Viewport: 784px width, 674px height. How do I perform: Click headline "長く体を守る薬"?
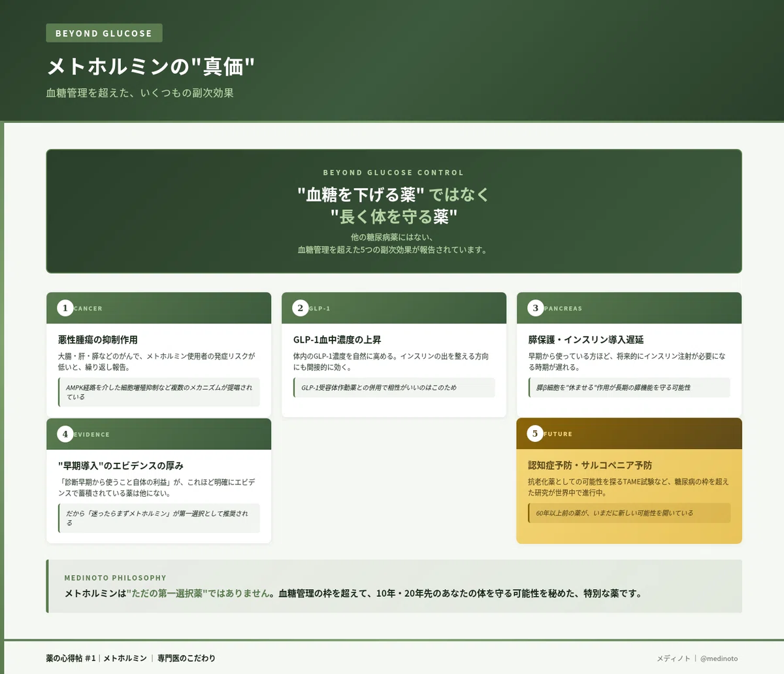pyautogui.click(x=393, y=216)
